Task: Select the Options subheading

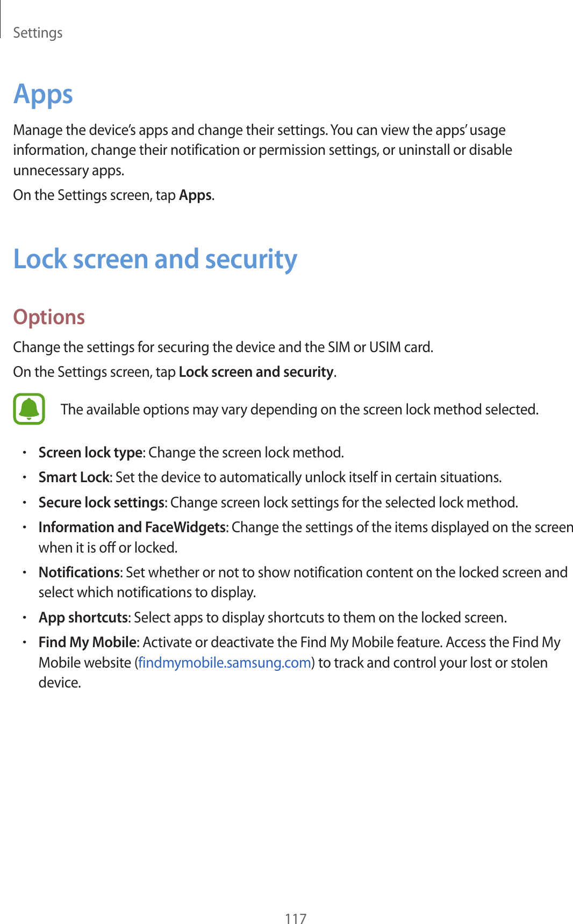Action: tap(49, 317)
